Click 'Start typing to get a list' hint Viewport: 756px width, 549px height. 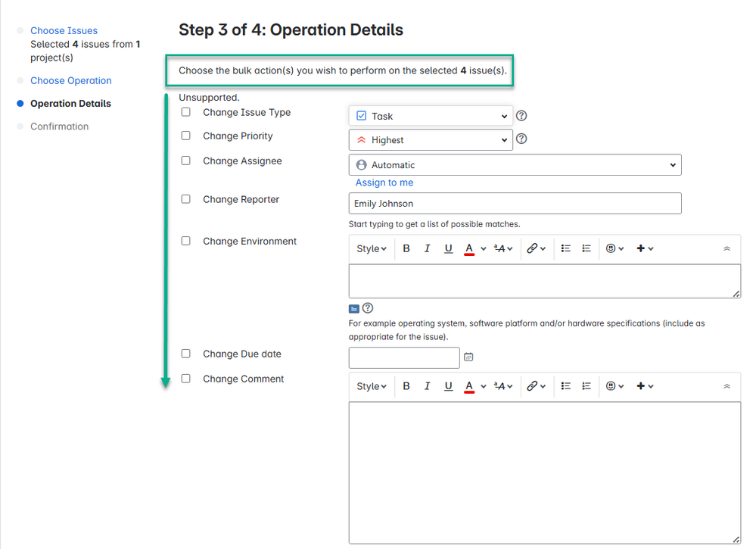[434, 224]
